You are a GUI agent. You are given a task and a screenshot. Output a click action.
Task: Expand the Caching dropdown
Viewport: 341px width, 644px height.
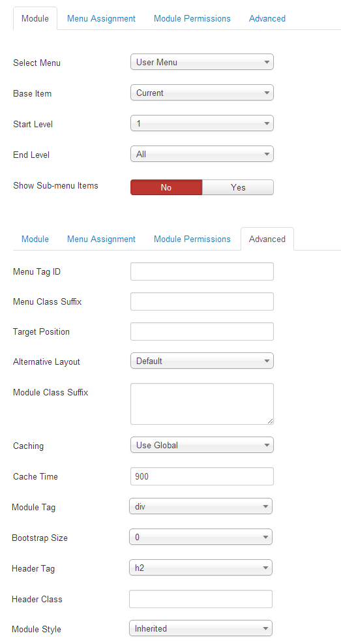[x=202, y=445]
